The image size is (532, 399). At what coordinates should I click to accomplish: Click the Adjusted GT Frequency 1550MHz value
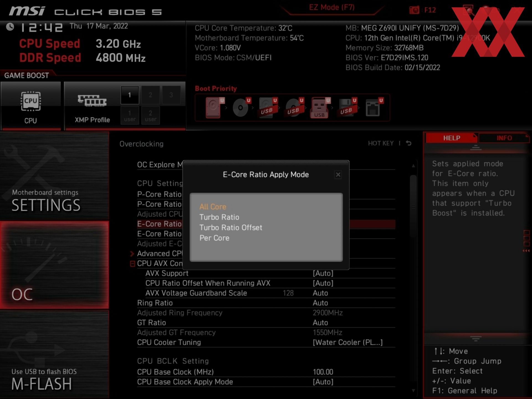click(x=328, y=332)
